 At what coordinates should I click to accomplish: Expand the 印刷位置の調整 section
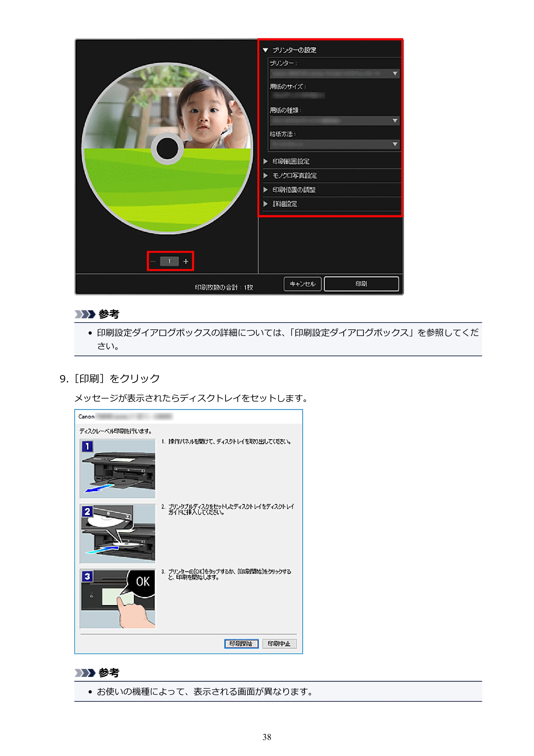(265, 190)
